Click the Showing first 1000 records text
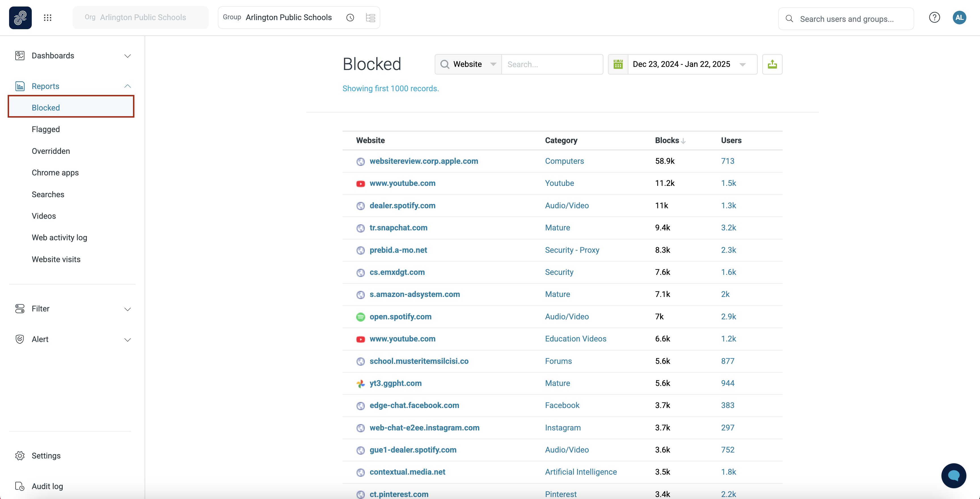 coord(390,89)
